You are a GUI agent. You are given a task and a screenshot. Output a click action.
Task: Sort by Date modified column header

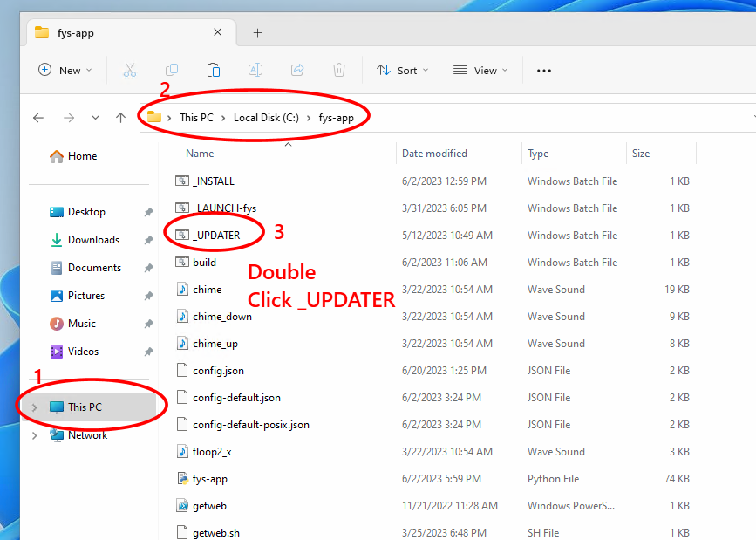[x=434, y=154]
